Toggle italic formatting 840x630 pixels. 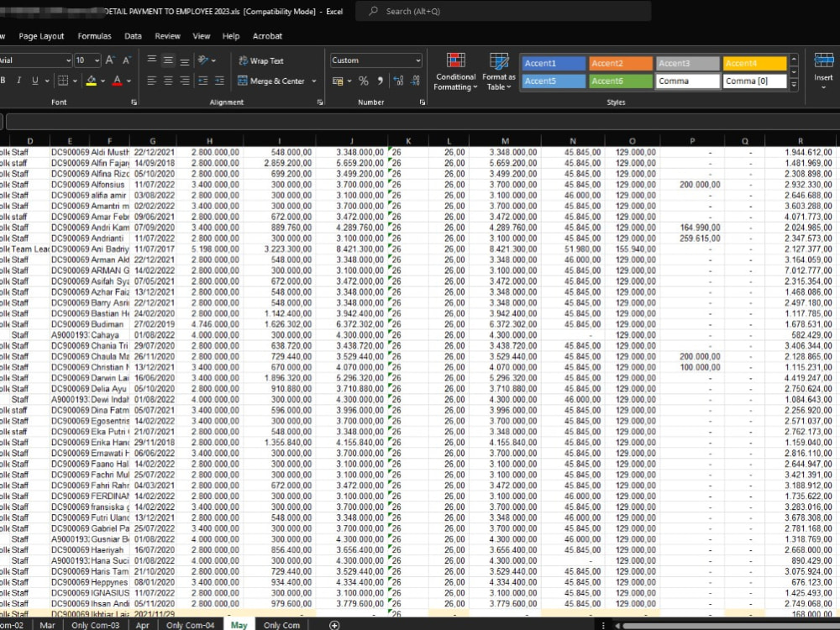[x=18, y=81]
